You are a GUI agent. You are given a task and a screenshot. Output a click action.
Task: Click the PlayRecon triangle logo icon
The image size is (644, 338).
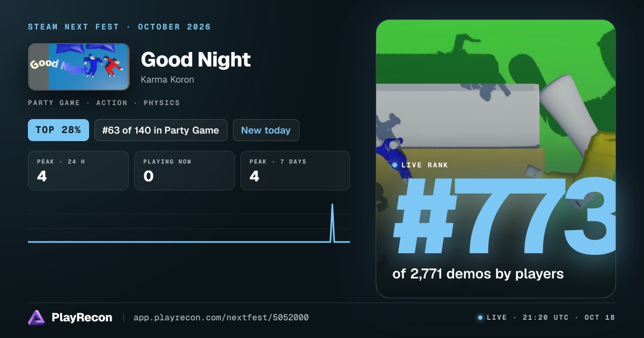[x=36, y=318]
